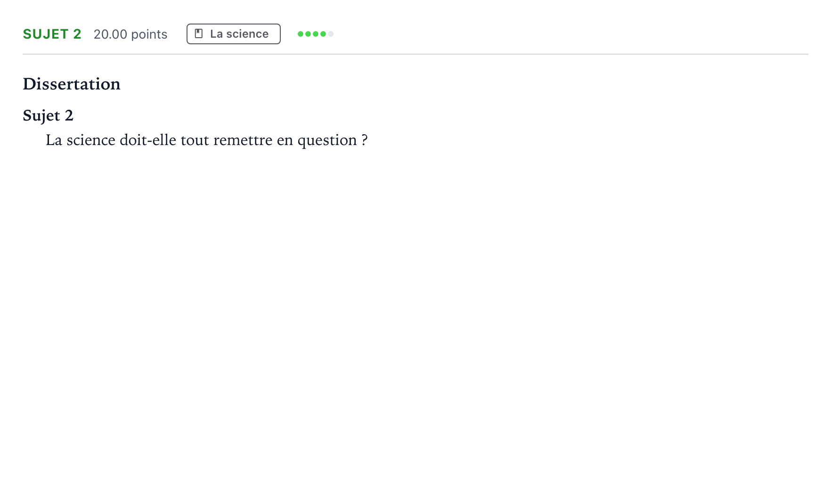
Task: Open the La science topic tag
Action: click(234, 34)
